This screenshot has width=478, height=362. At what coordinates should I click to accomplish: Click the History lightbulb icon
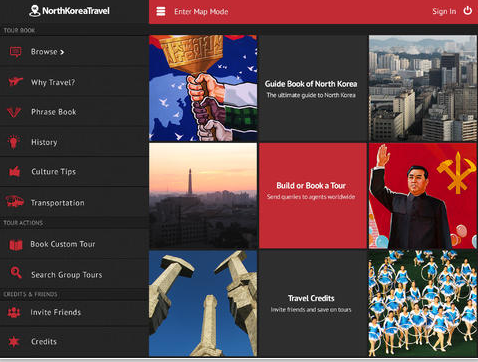pyautogui.click(x=14, y=142)
